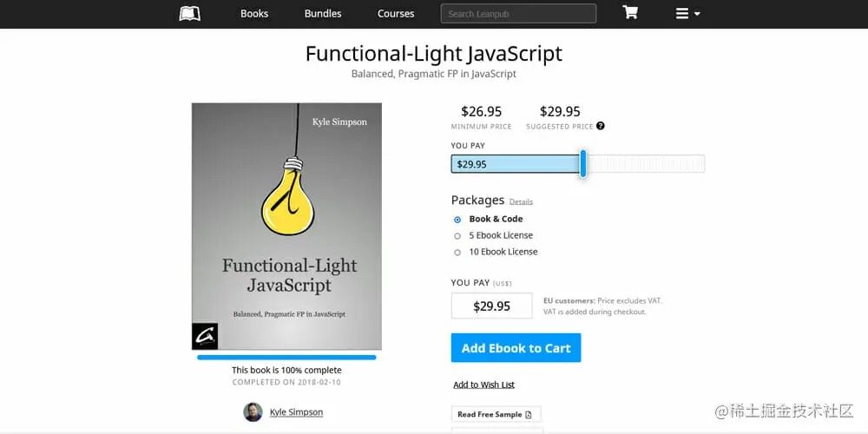Expand the hamburger menu dropdown
868x434 pixels.
(x=687, y=14)
